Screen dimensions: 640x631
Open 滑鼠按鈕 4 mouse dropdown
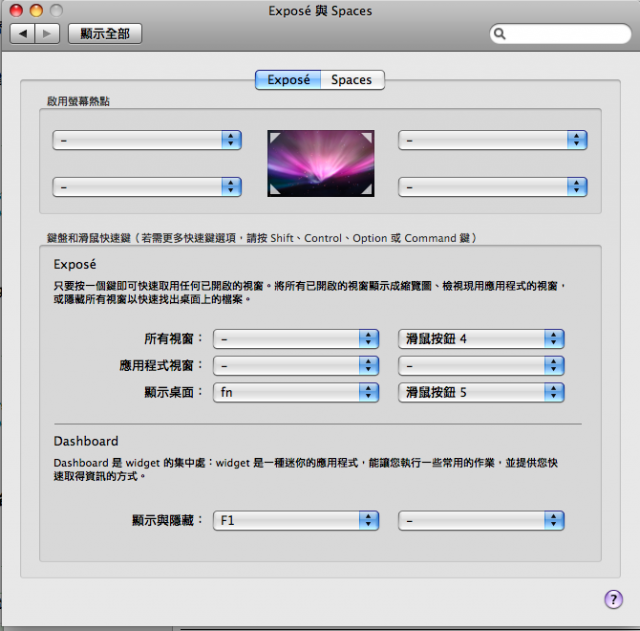coord(481,339)
